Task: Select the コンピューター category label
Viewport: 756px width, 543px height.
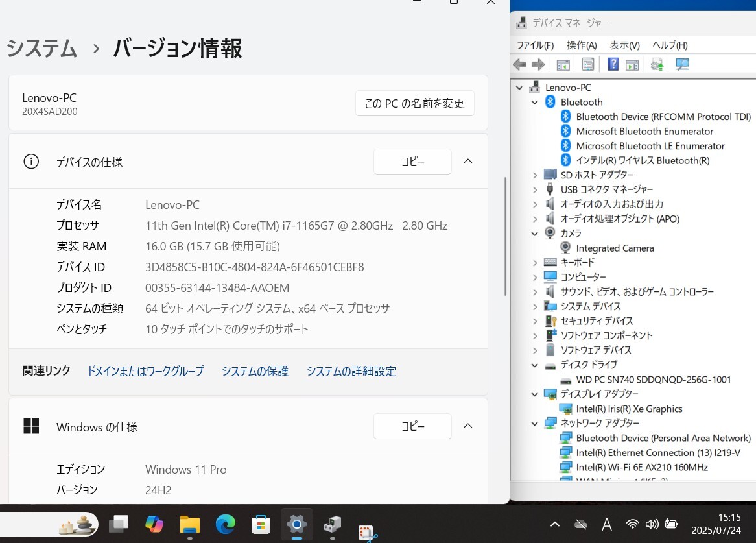Action: click(x=583, y=277)
